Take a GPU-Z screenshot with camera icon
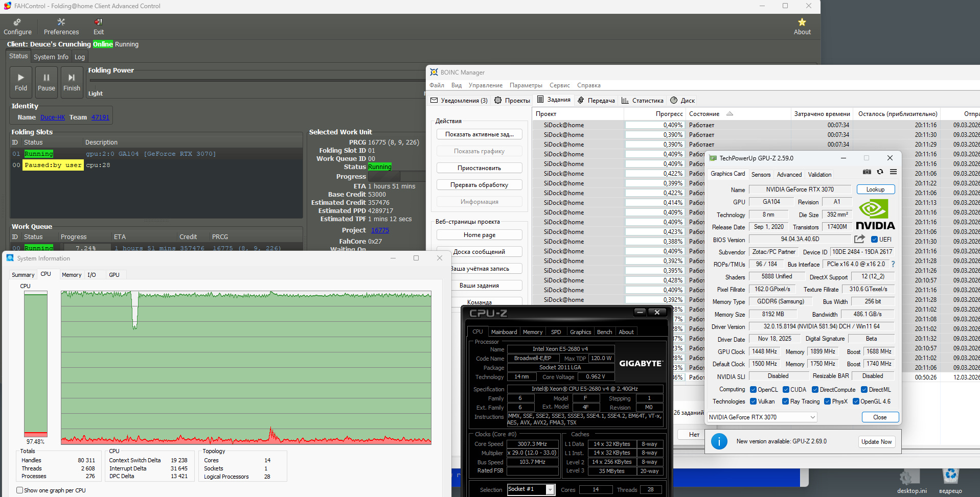The width and height of the screenshot is (980, 497). tap(867, 172)
